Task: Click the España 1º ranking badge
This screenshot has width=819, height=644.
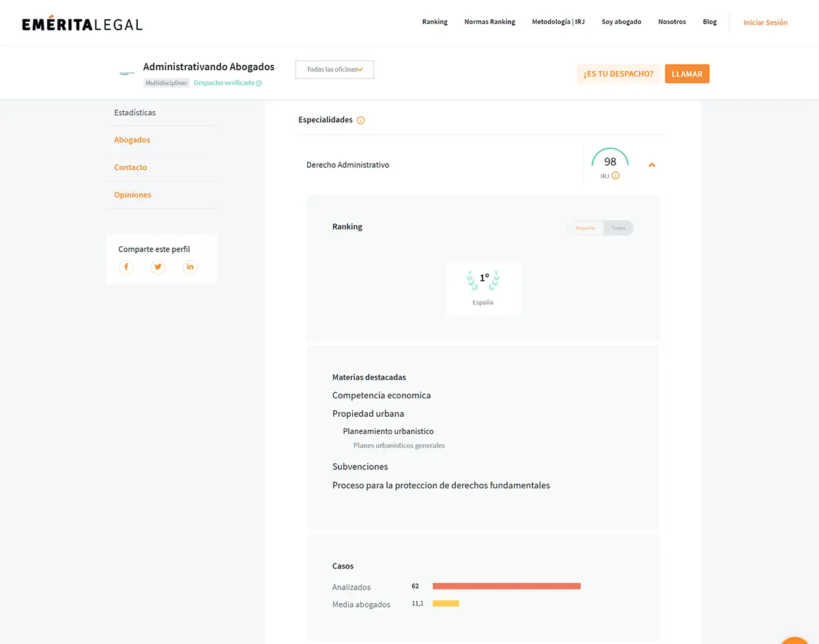Action: (483, 289)
